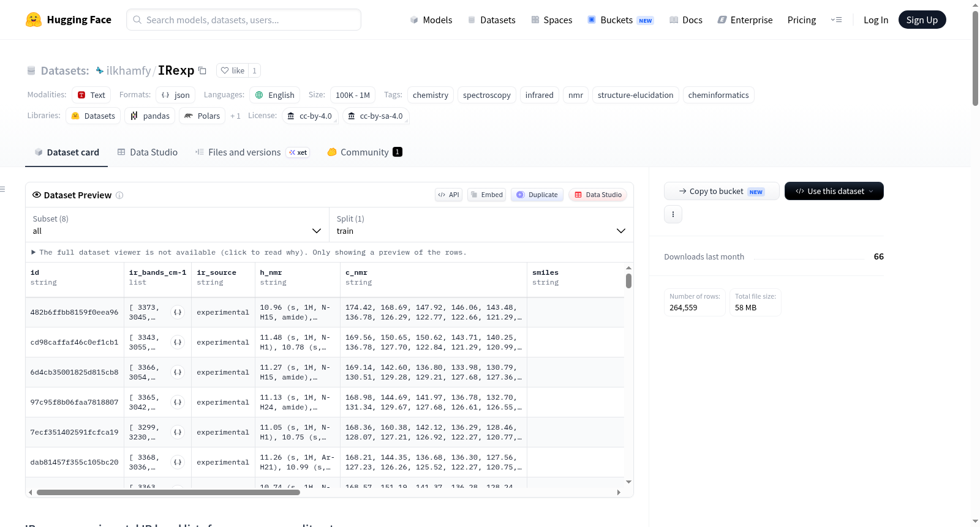
Task: Click the Sign Up button
Action: click(922, 20)
